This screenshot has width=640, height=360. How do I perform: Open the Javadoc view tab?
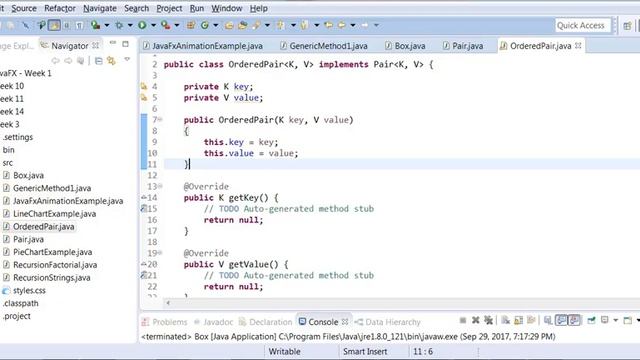click(x=213, y=322)
